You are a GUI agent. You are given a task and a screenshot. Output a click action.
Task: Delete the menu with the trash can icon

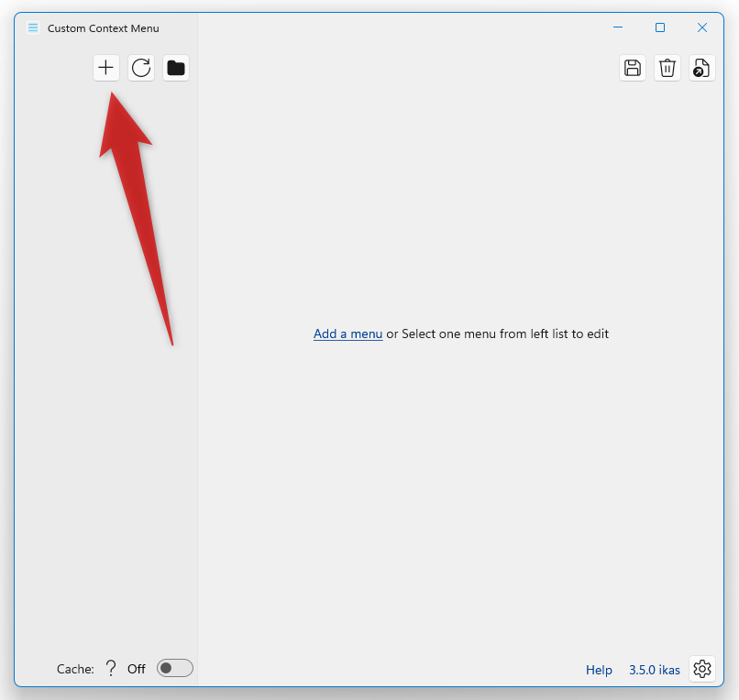[667, 68]
